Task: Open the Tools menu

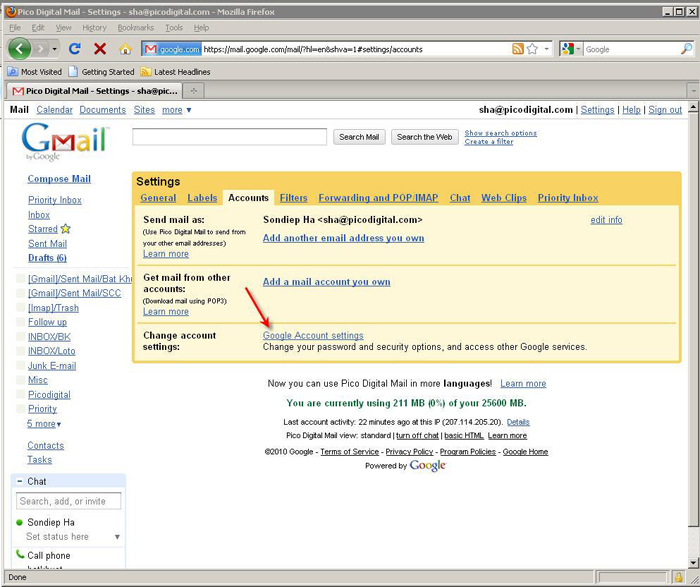Action: tap(174, 28)
